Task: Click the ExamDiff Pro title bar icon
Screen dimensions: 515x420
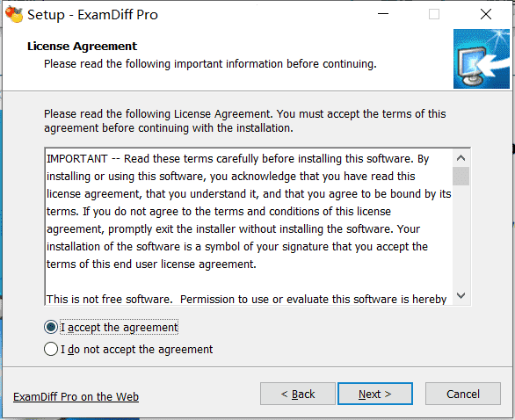Action: 14,14
